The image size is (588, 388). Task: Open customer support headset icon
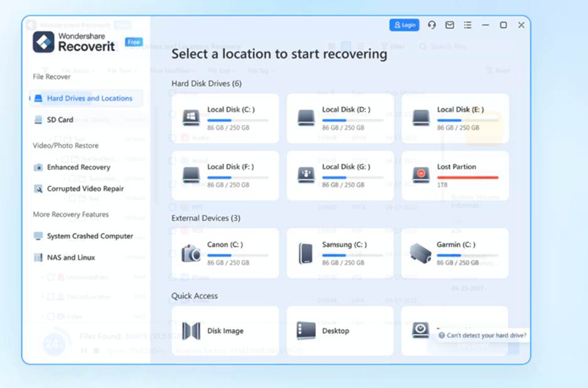432,25
